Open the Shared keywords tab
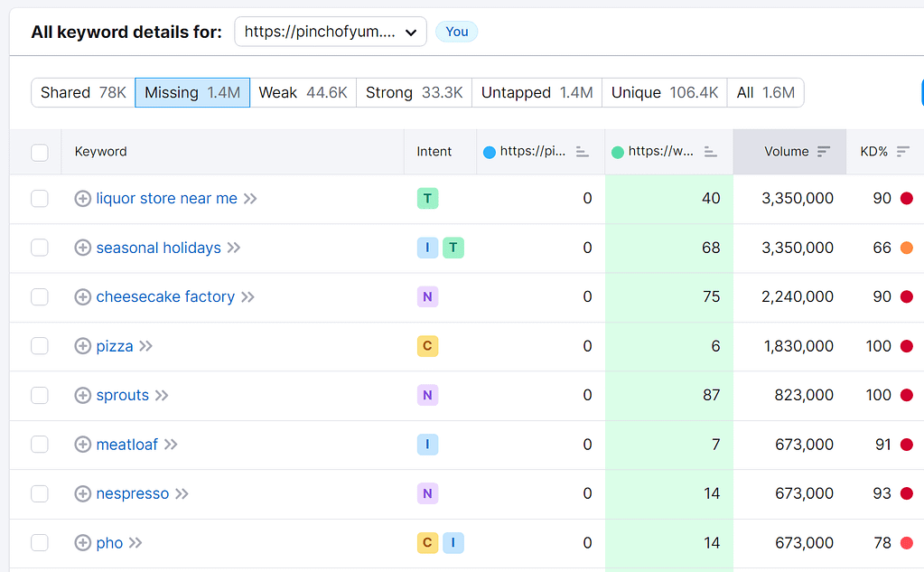 81,92
